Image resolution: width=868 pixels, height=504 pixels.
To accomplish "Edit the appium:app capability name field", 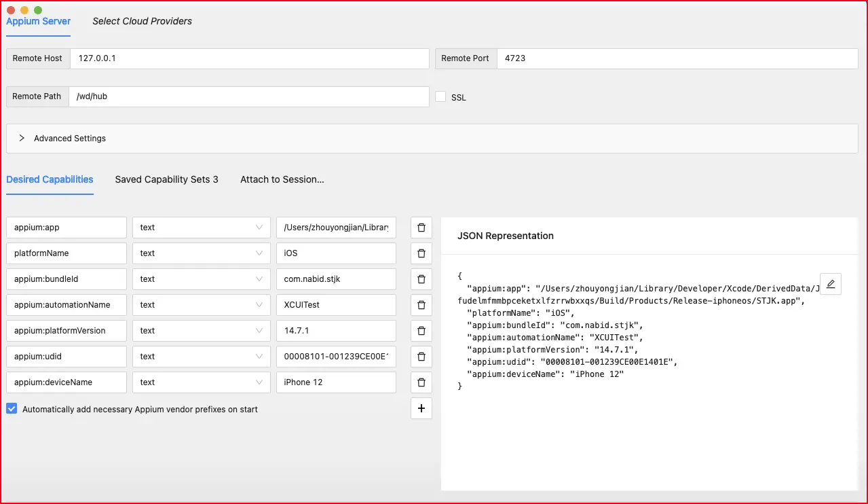I will click(67, 228).
